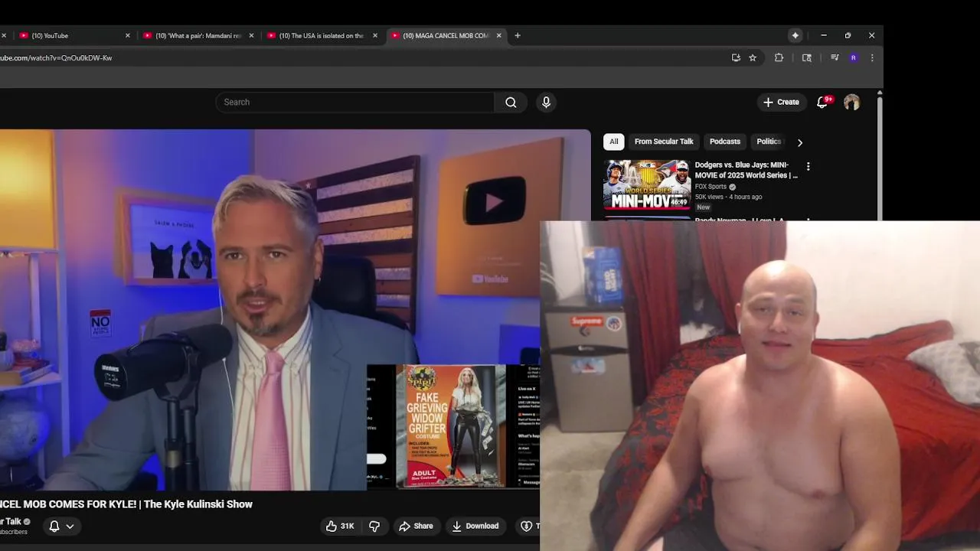Select the 'All' filter chip
The width and height of the screenshot is (980, 551).
613,142
